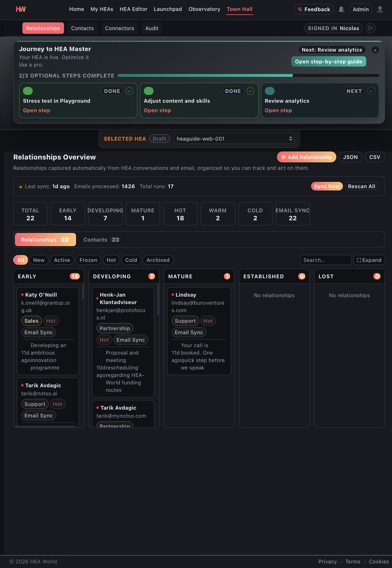
Task: Switch to Audit sub-tab
Action: point(152,28)
